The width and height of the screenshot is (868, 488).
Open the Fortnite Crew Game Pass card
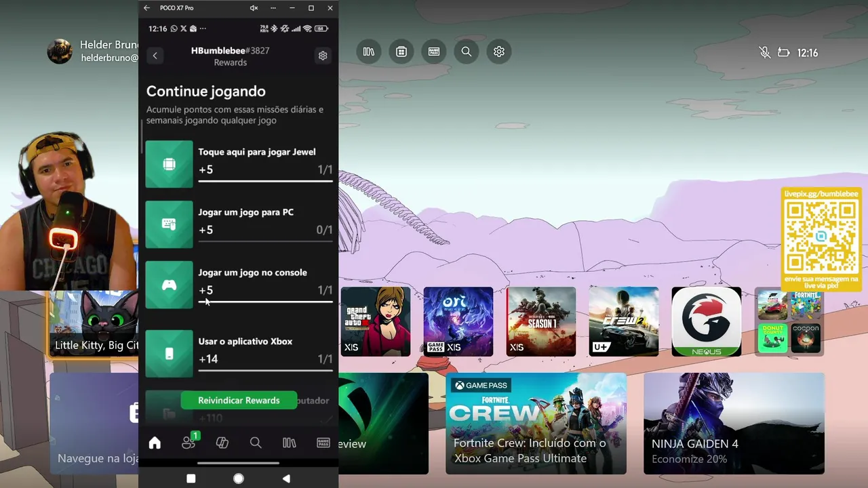pyautogui.click(x=536, y=424)
